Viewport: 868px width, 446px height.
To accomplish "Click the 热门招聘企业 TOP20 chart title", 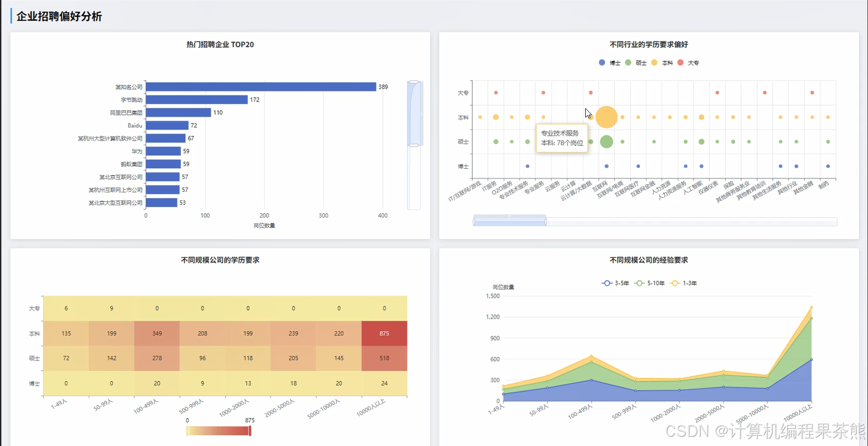I will (x=220, y=45).
